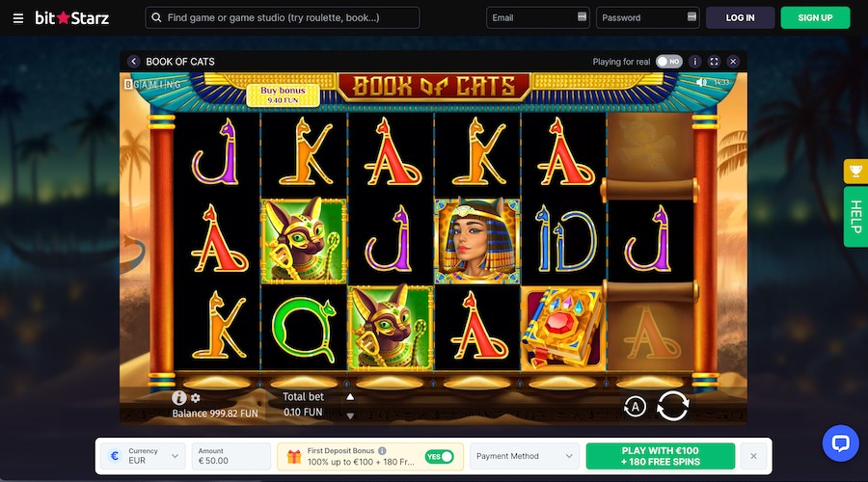Open the green HELP side tab

855,216
